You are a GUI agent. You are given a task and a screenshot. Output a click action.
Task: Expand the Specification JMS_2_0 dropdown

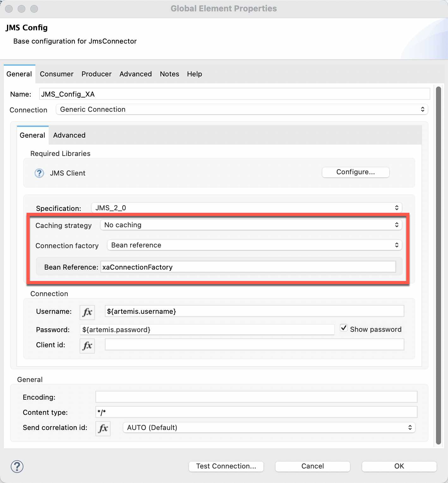(x=246, y=208)
